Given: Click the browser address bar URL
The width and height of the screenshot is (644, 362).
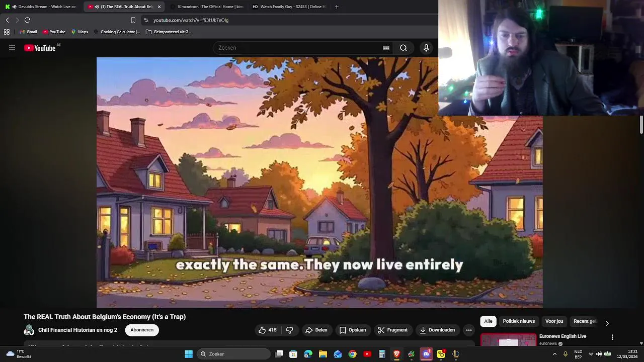Looking at the screenshot, I should tap(191, 20).
